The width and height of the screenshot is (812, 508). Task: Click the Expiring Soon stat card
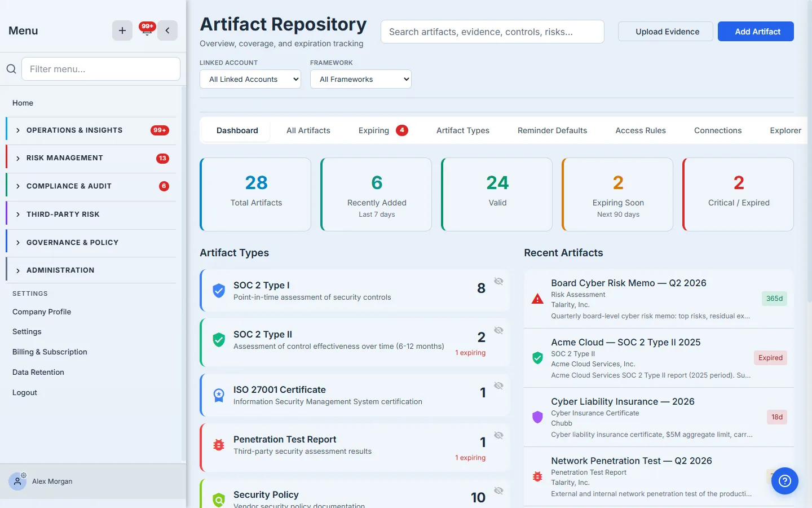617,194
